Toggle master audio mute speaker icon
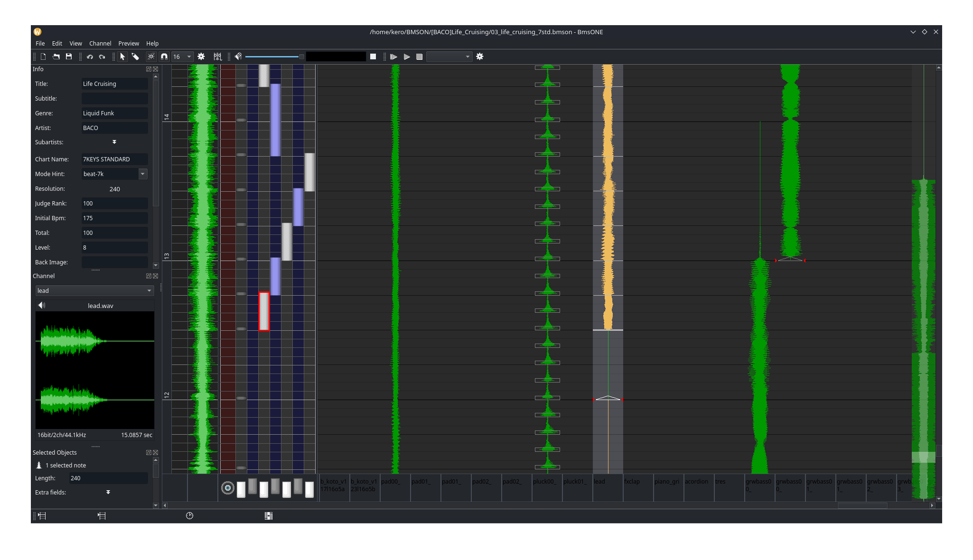 238,56
